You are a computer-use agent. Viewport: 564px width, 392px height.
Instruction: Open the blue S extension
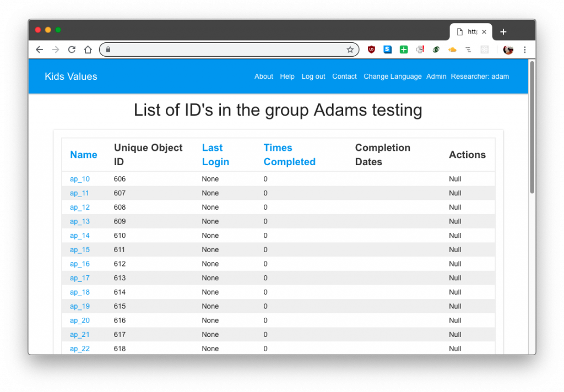point(387,50)
